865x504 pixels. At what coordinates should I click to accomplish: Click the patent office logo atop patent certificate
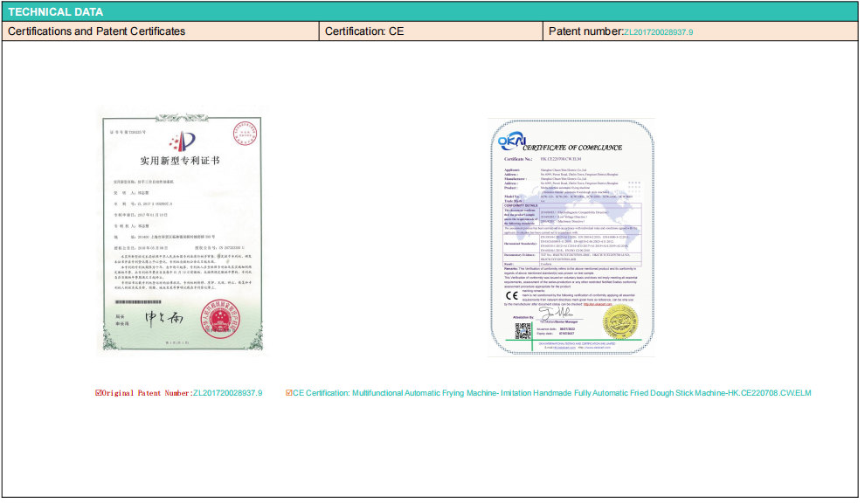point(181,141)
